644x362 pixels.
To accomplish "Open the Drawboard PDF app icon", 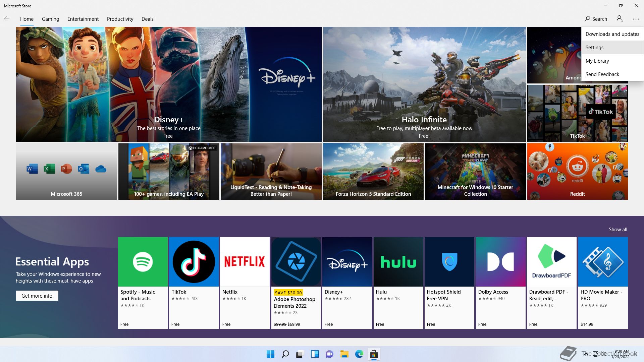I will (552, 262).
